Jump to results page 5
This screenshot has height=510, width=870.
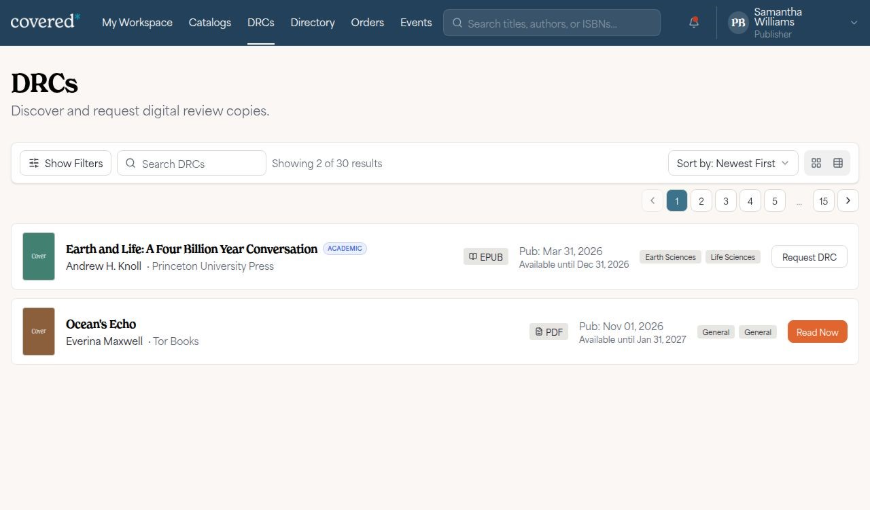(x=775, y=201)
